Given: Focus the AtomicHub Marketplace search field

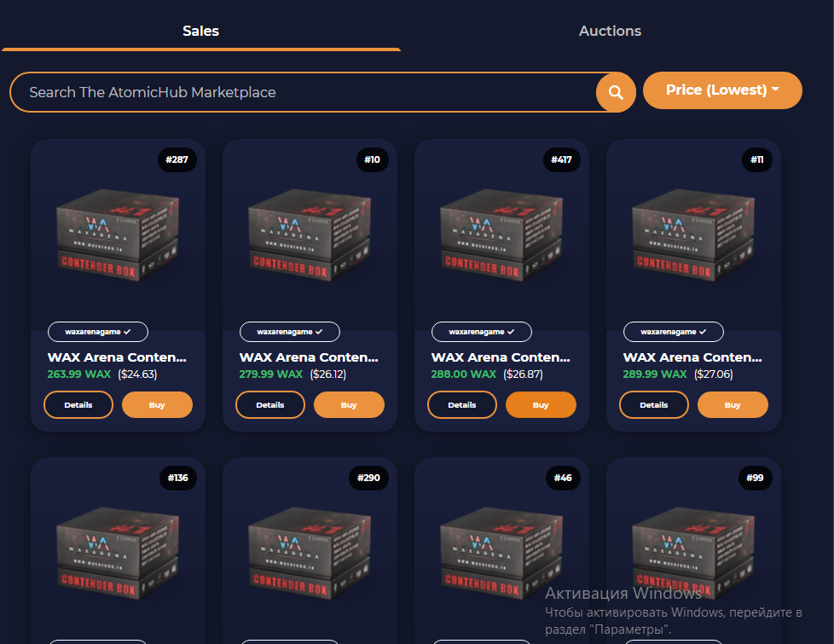Looking at the screenshot, I should pos(304,92).
